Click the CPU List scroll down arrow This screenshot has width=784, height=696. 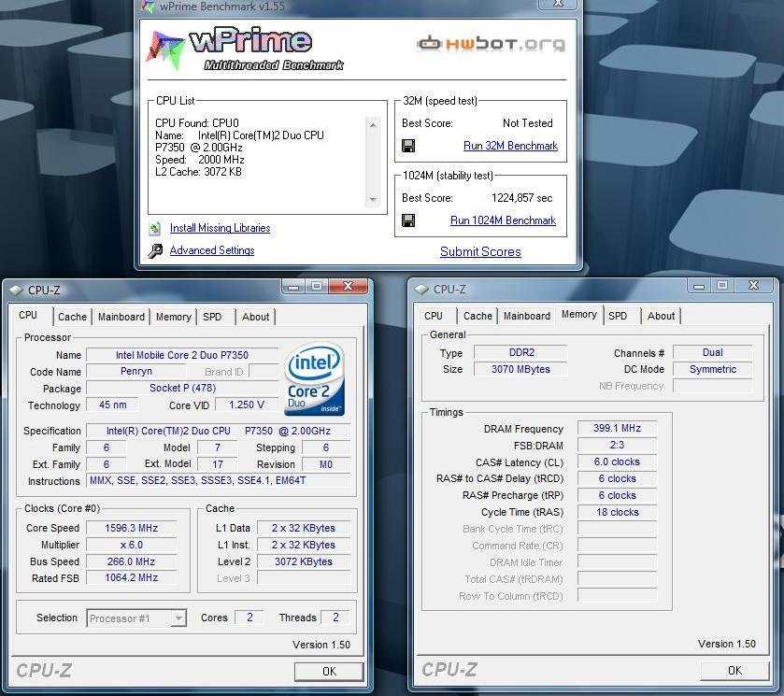click(373, 200)
